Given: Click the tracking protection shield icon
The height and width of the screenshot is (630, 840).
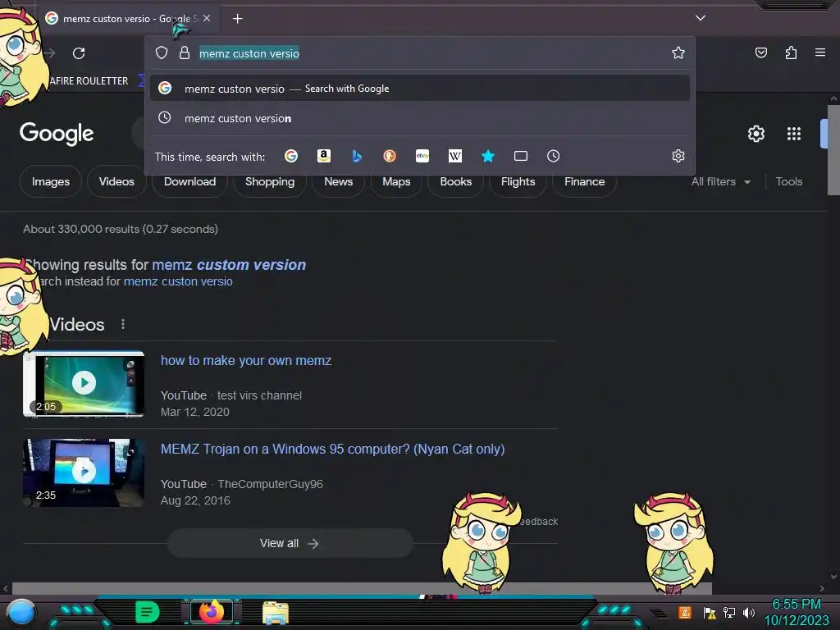Looking at the screenshot, I should (162, 52).
